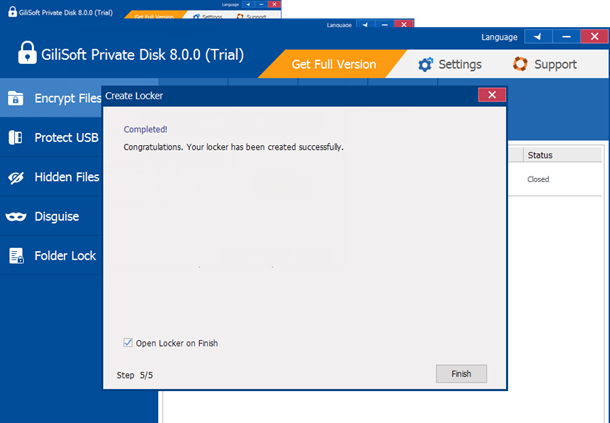Viewport: 610px width, 423px height.
Task: Click the Folder Lock document icon
Action: coord(16,256)
